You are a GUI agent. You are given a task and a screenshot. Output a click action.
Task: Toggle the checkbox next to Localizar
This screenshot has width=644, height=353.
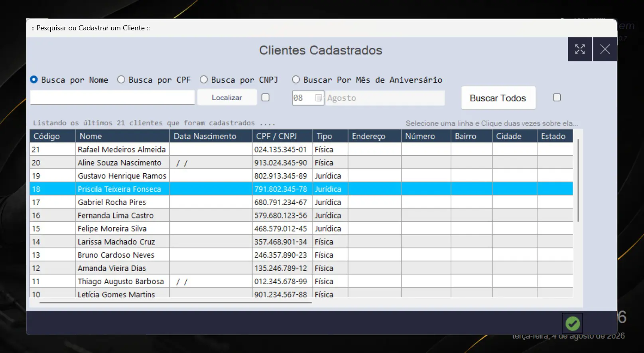coord(266,97)
